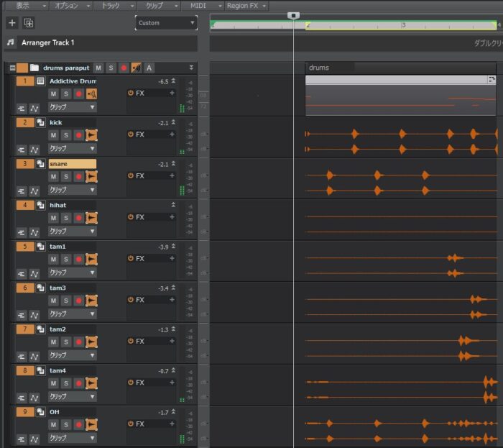Open automation lanes on OH track
The height and width of the screenshot is (448, 503).
click(x=34, y=439)
